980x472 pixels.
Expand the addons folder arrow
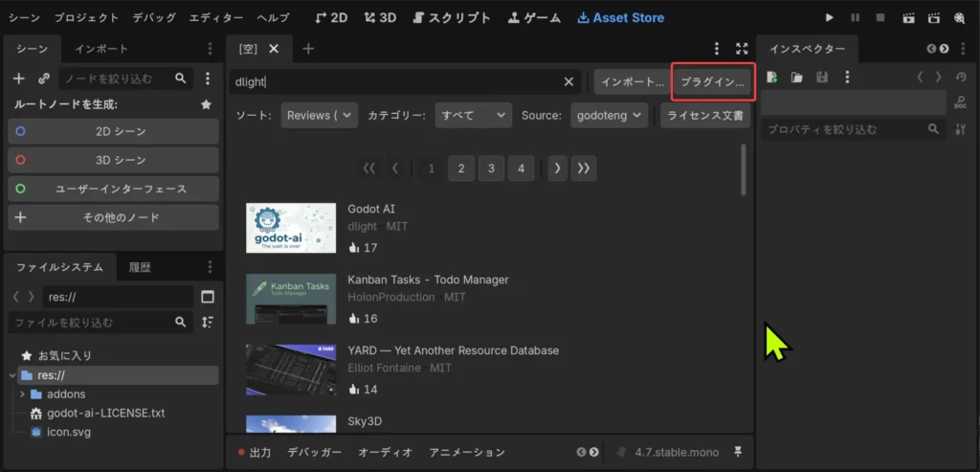23,394
